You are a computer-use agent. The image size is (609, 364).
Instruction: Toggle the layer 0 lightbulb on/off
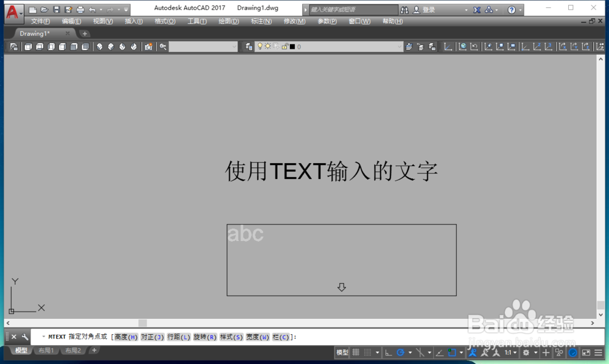(260, 47)
